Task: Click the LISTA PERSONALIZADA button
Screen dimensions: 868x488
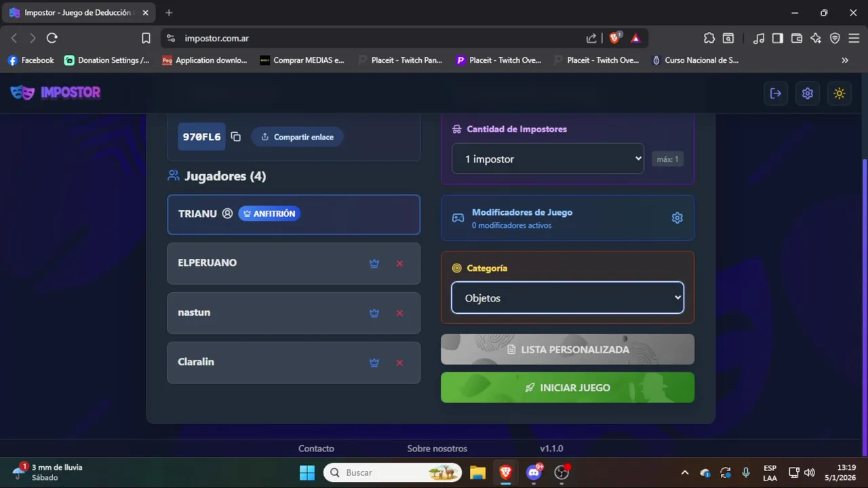Action: tap(568, 350)
